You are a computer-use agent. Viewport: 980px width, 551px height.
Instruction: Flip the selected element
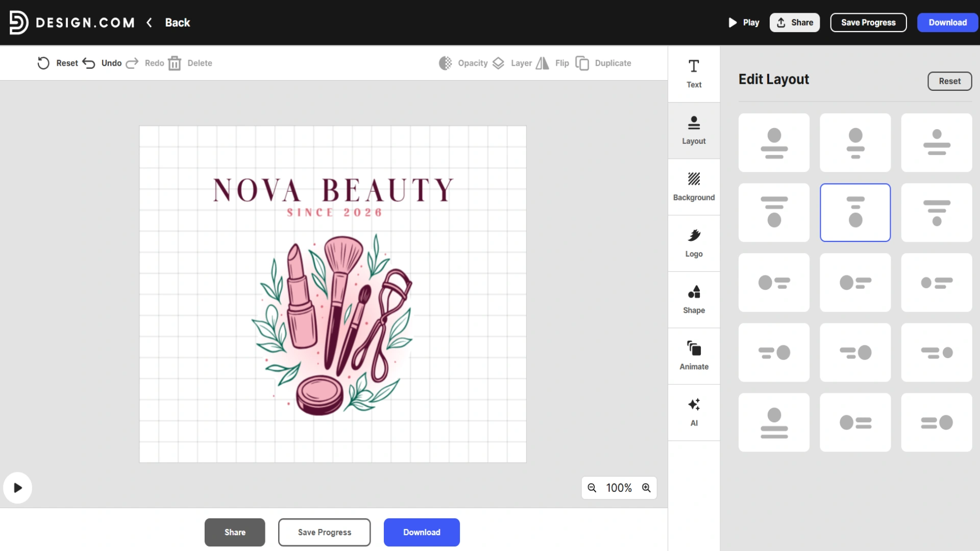point(552,63)
